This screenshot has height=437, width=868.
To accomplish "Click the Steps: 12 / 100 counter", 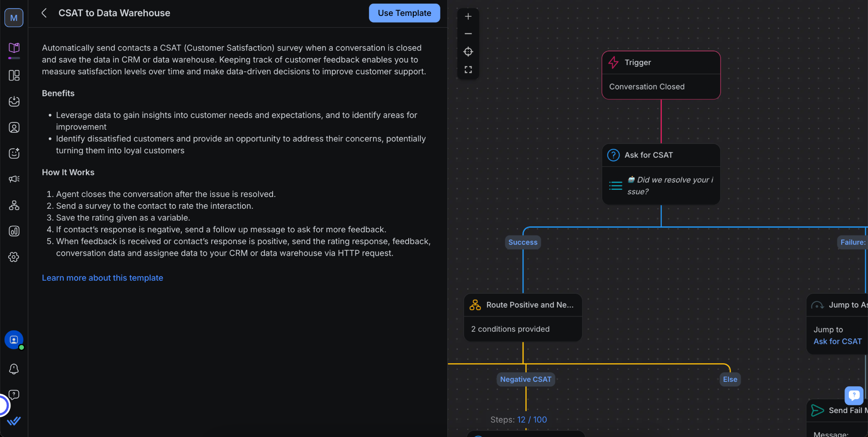I will click(519, 420).
